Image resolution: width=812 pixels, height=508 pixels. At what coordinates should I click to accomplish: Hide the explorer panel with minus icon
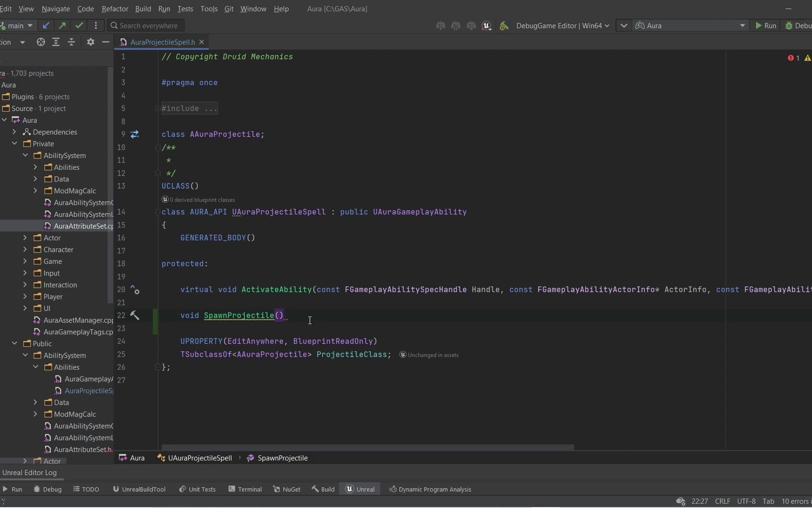click(x=106, y=42)
